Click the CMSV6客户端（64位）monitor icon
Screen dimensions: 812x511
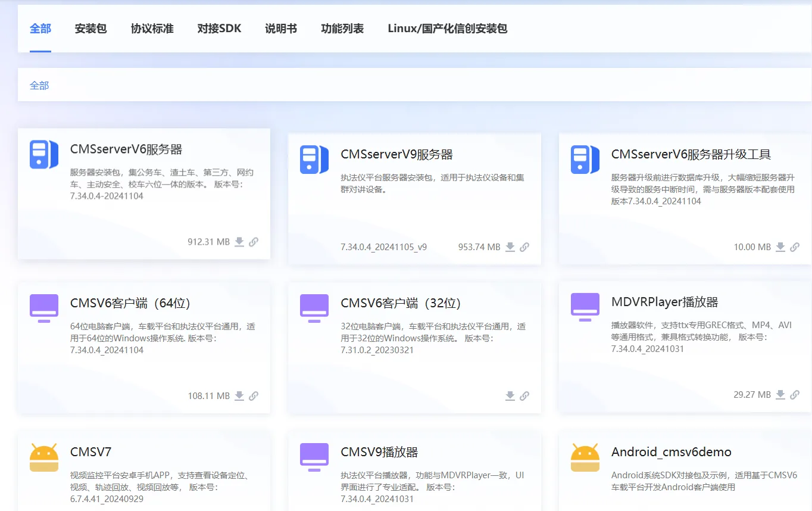pyautogui.click(x=44, y=308)
